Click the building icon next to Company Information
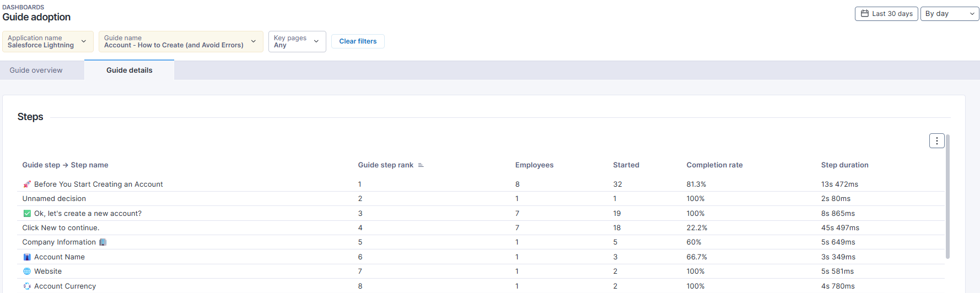Viewport: 980px width, 293px height. point(103,242)
